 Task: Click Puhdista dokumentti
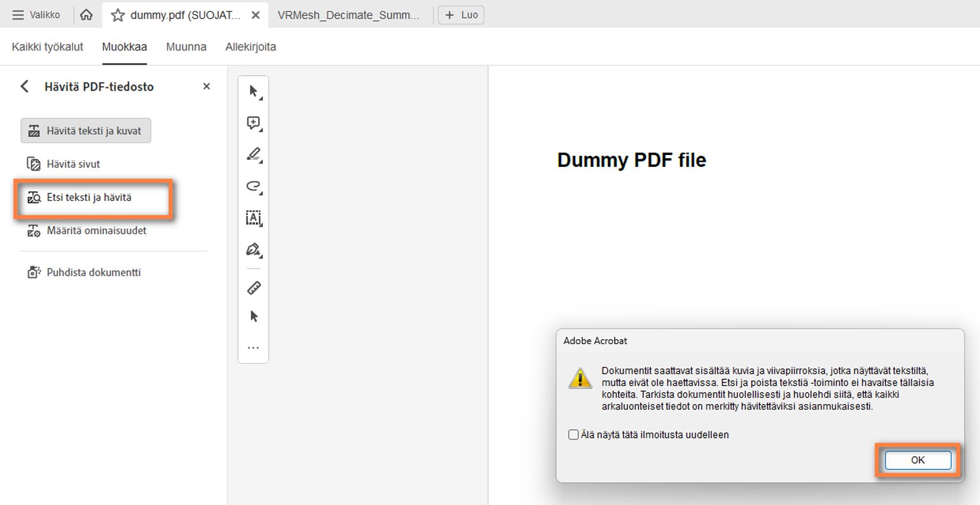pos(84,273)
